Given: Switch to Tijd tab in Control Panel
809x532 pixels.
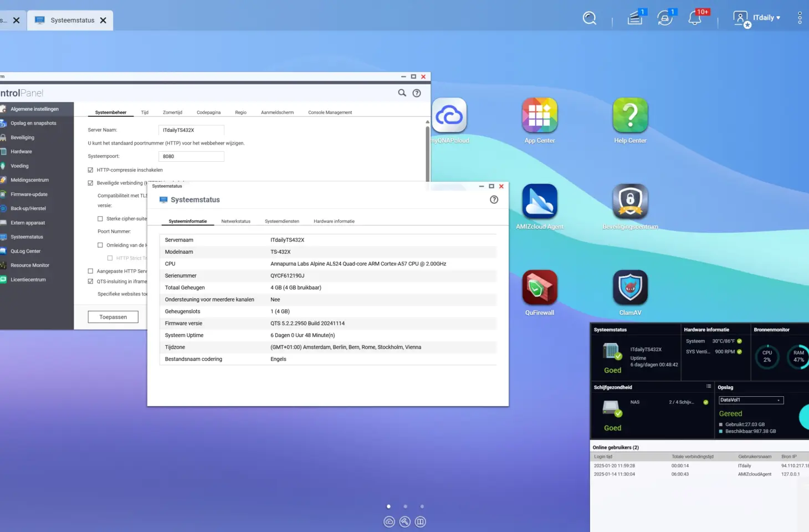Looking at the screenshot, I should tap(145, 112).
